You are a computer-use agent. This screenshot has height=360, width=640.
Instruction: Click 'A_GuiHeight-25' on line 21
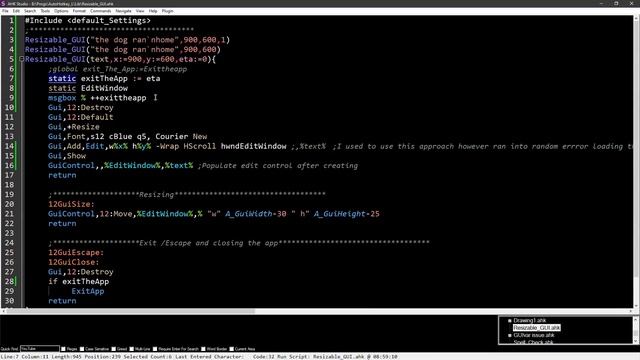click(x=347, y=214)
